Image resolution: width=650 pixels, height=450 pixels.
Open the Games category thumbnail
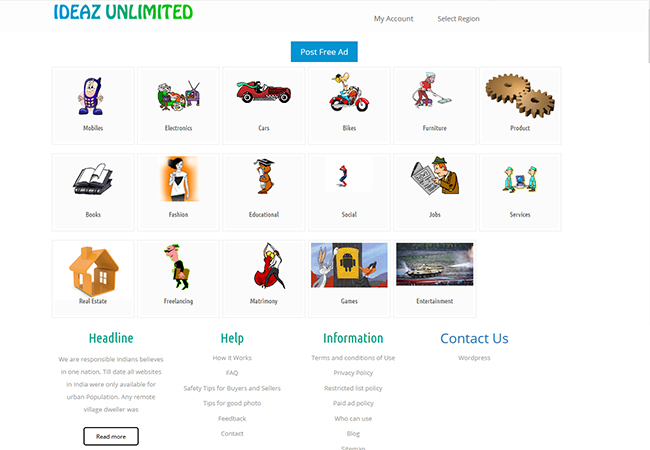pos(349,265)
